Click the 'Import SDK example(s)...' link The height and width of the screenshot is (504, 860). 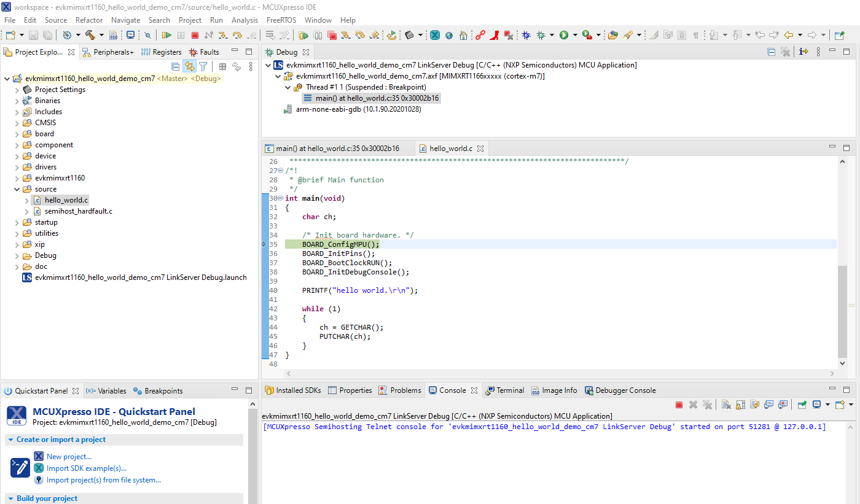87,468
